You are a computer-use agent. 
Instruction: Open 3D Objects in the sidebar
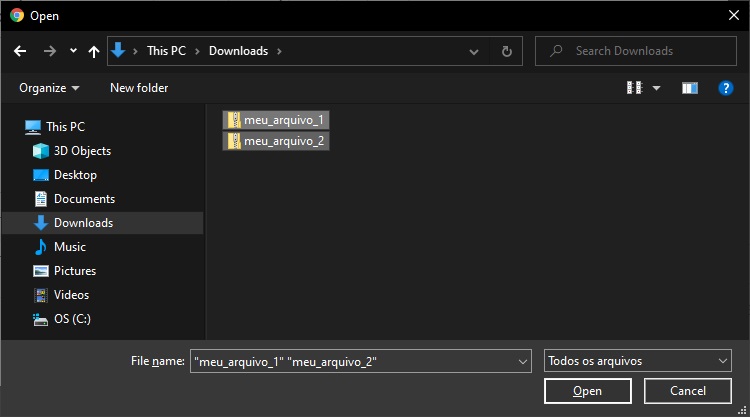click(82, 151)
